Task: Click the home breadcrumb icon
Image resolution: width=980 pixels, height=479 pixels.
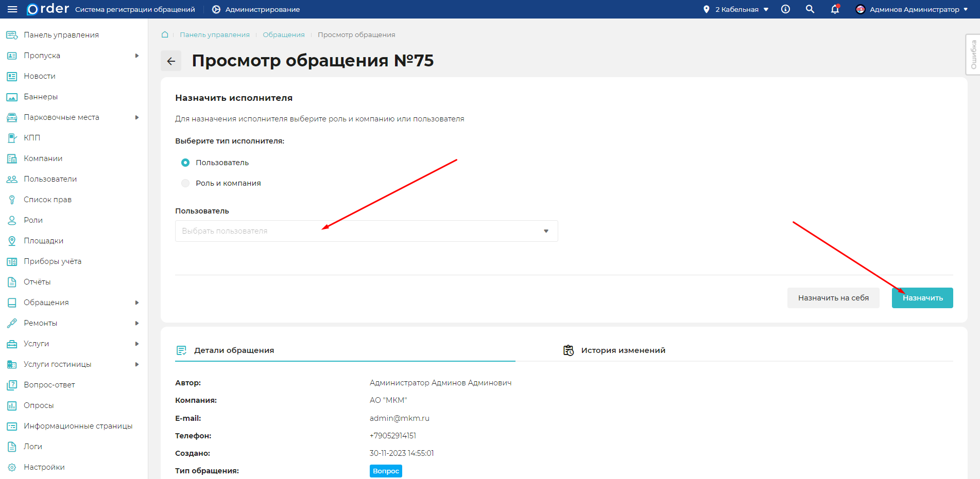Action: [165, 34]
